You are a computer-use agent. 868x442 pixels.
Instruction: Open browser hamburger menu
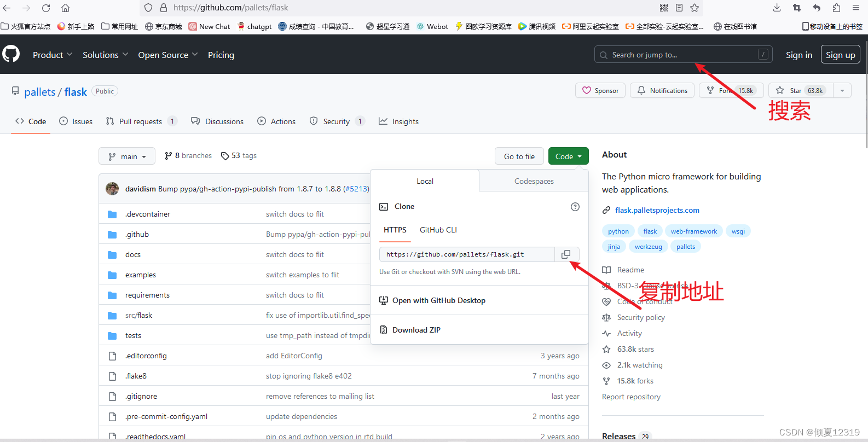tap(856, 8)
